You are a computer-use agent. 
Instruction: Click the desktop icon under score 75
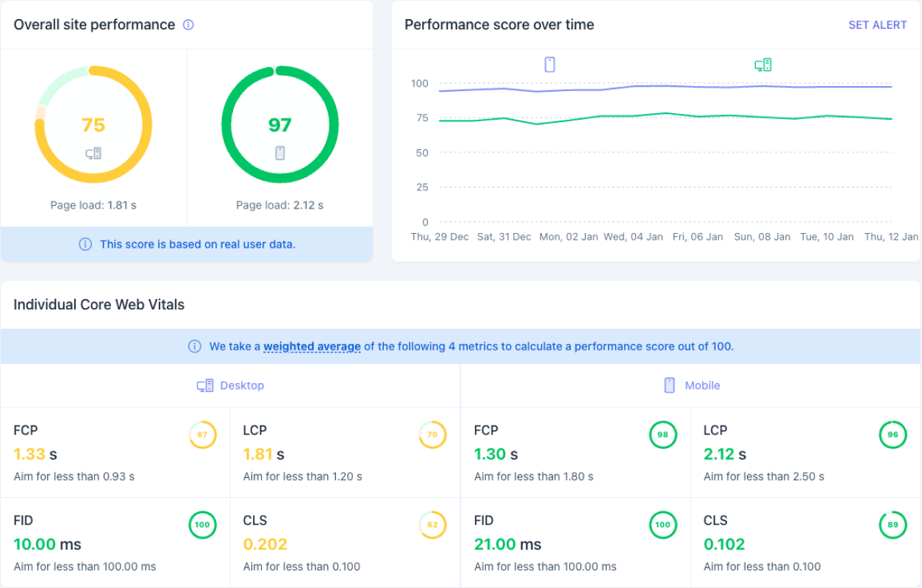click(93, 154)
